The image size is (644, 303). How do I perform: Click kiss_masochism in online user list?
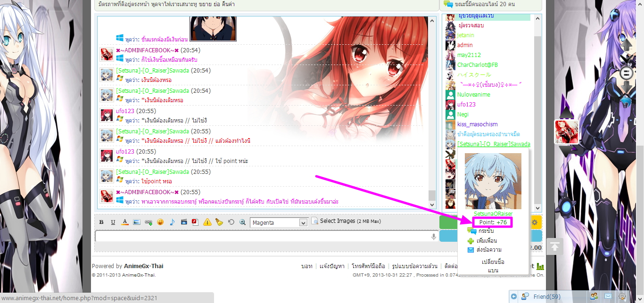point(478,124)
